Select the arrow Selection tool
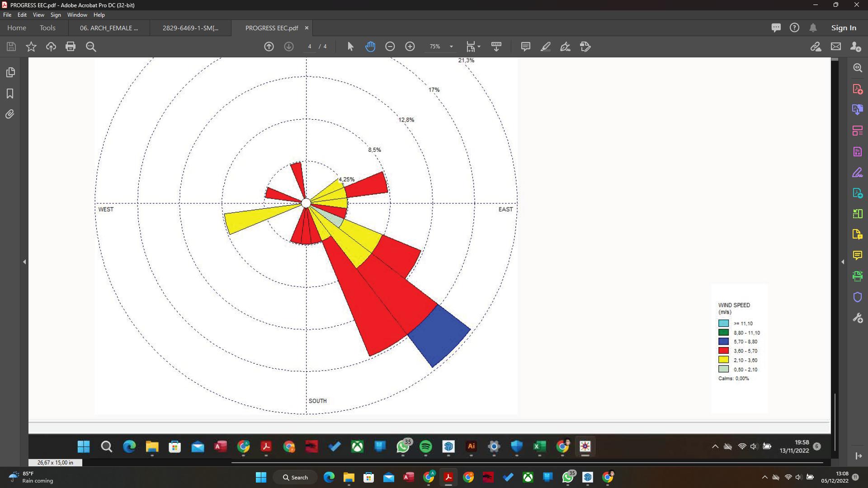The height and width of the screenshot is (488, 868). tap(350, 47)
